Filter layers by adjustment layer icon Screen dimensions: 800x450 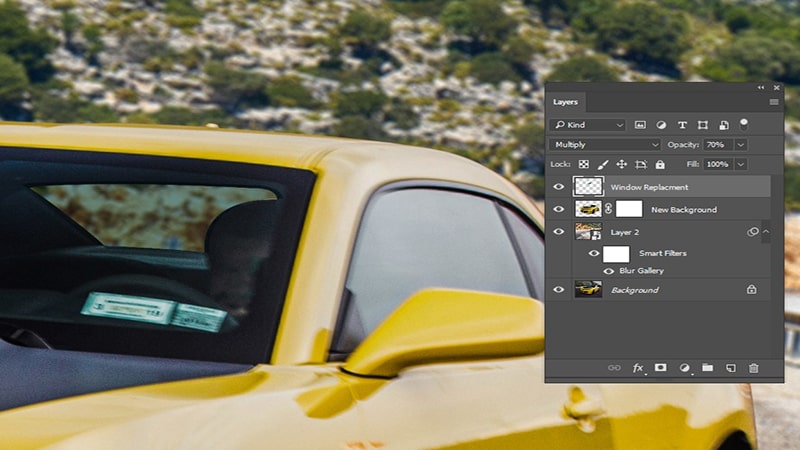661,125
